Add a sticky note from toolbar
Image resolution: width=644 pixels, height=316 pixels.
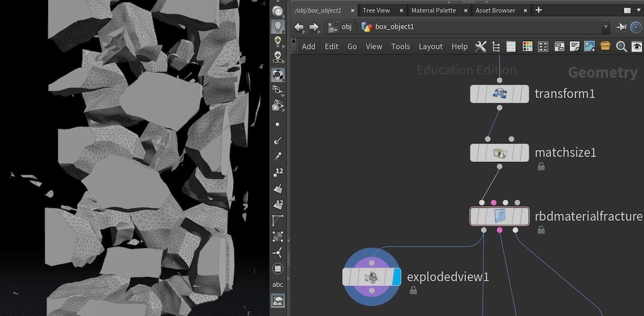(x=574, y=46)
